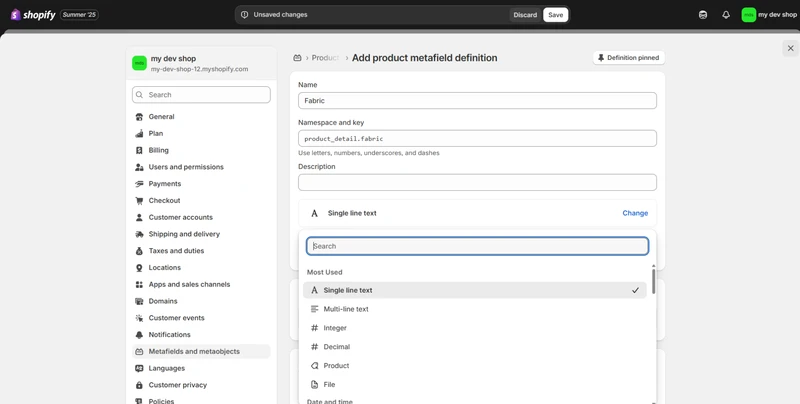Click the Customer events icon in sidebar
Image resolution: width=800 pixels, height=404 pixels.
pos(139,318)
